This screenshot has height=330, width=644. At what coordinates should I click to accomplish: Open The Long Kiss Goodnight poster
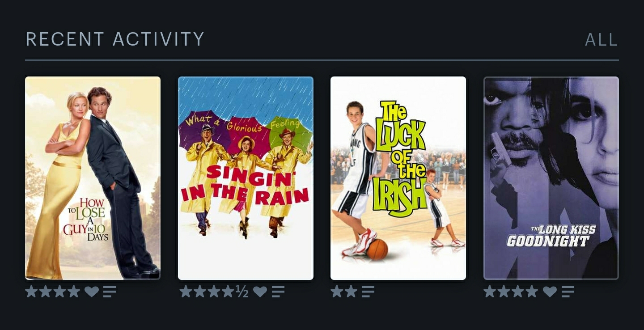click(x=551, y=178)
